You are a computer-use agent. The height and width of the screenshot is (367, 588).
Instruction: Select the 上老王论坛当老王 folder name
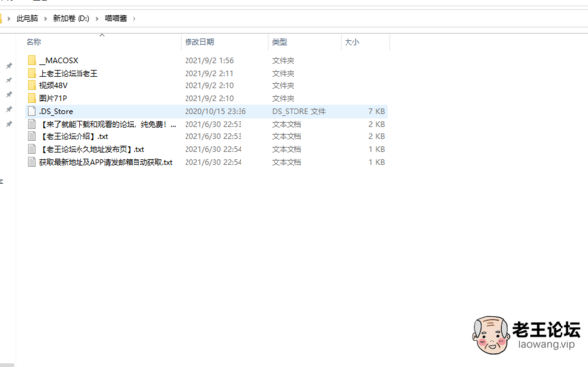[x=69, y=73]
